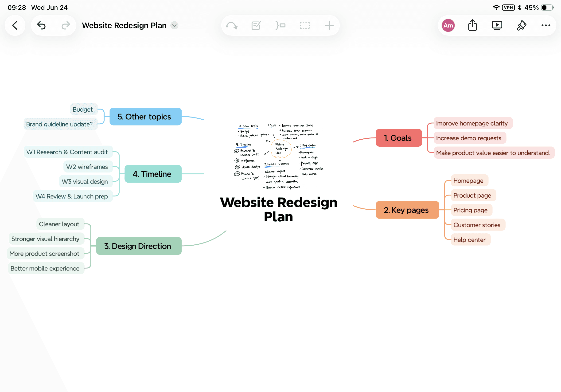
Task: Select Improve homepage clarity subtopic
Action: click(x=473, y=123)
